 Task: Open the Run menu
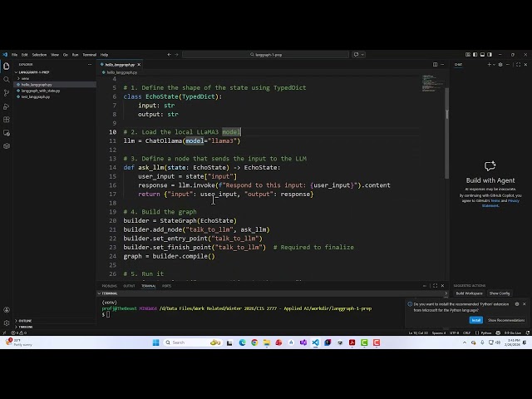click(x=75, y=55)
